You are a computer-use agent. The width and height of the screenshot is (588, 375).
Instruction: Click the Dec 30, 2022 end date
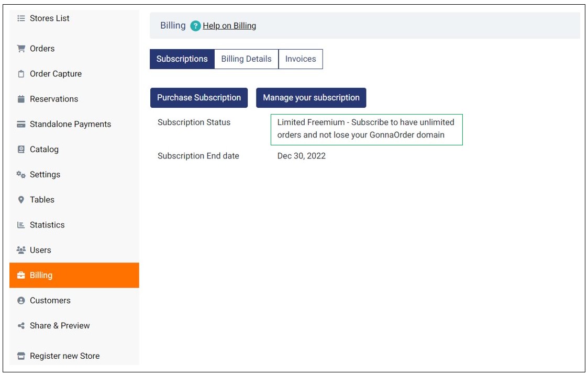[x=302, y=156]
